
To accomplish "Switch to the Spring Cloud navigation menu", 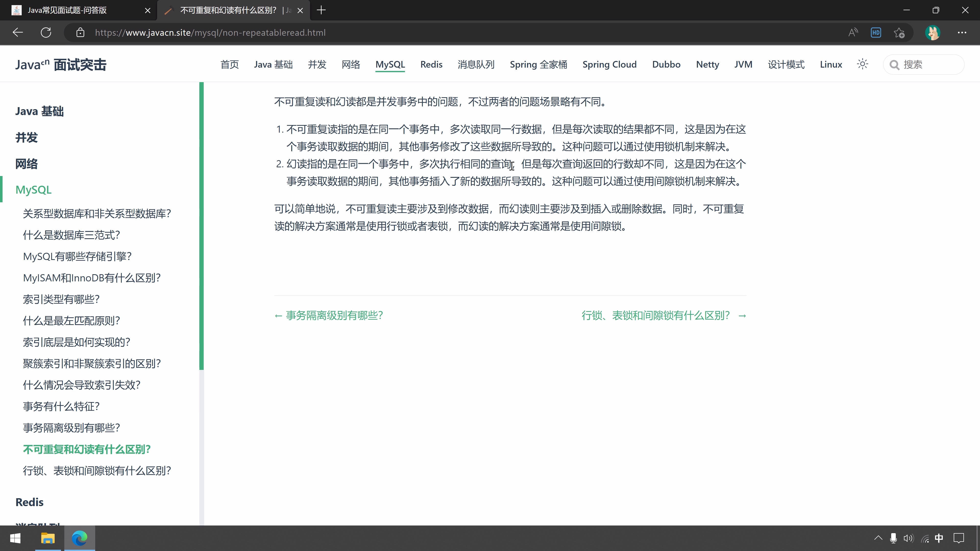I will (x=609, y=64).
